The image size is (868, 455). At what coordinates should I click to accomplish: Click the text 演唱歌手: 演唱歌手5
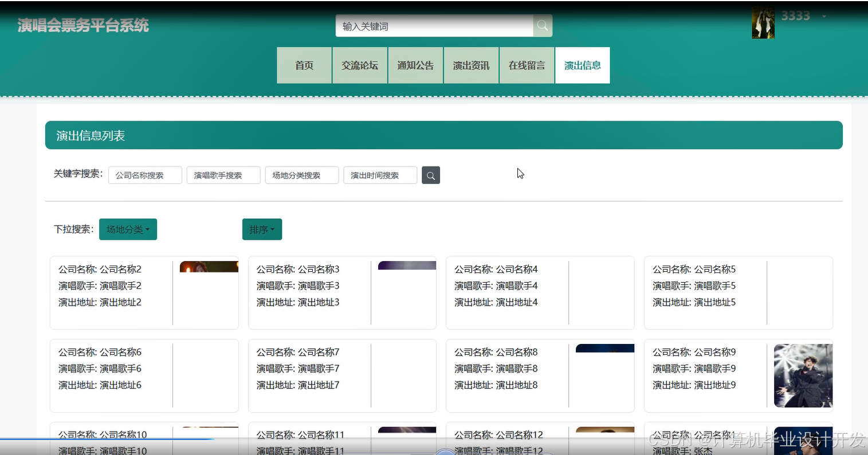pyautogui.click(x=694, y=286)
